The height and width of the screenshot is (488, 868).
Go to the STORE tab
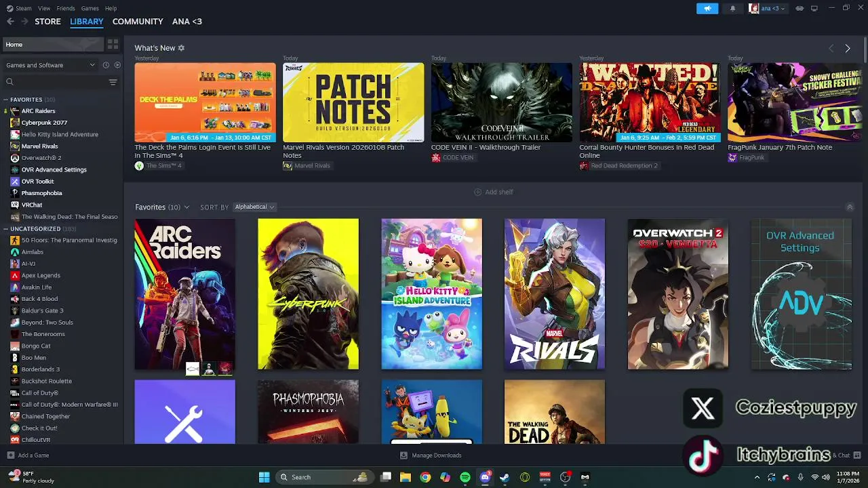tap(48, 22)
